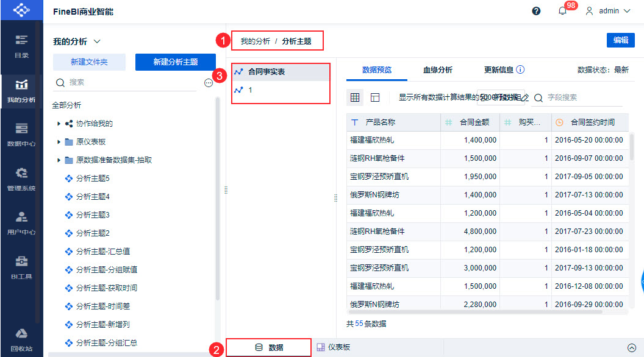Select the 合同事实表 dataset

281,72
